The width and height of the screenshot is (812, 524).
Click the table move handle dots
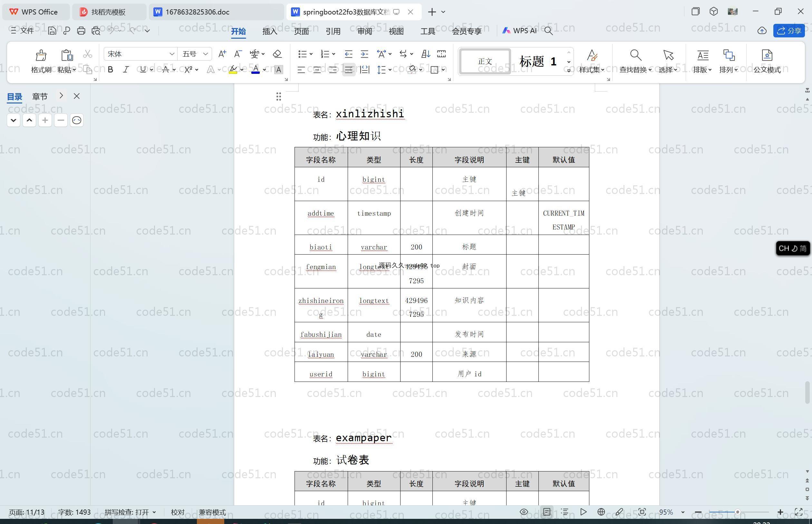[x=279, y=97]
